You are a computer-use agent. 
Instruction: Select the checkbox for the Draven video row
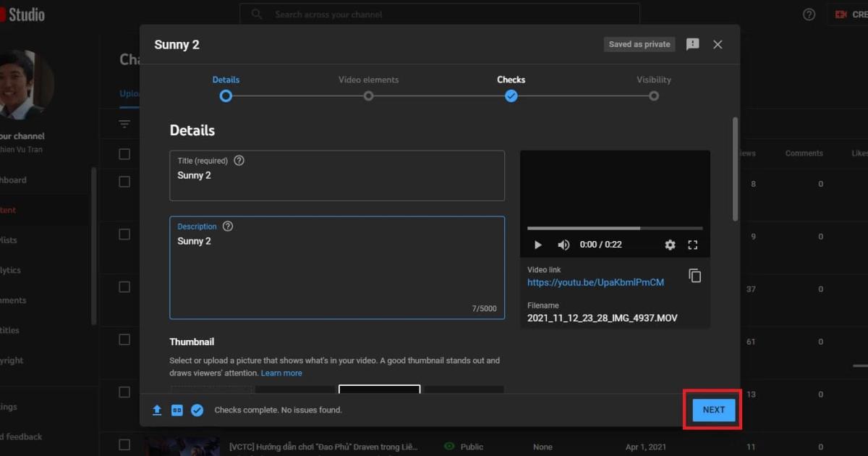coord(124,444)
